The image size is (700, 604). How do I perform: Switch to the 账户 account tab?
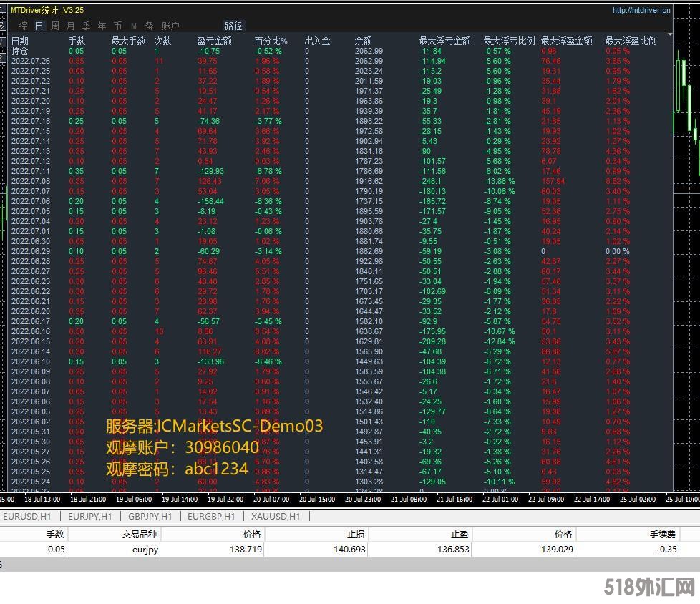(x=170, y=26)
